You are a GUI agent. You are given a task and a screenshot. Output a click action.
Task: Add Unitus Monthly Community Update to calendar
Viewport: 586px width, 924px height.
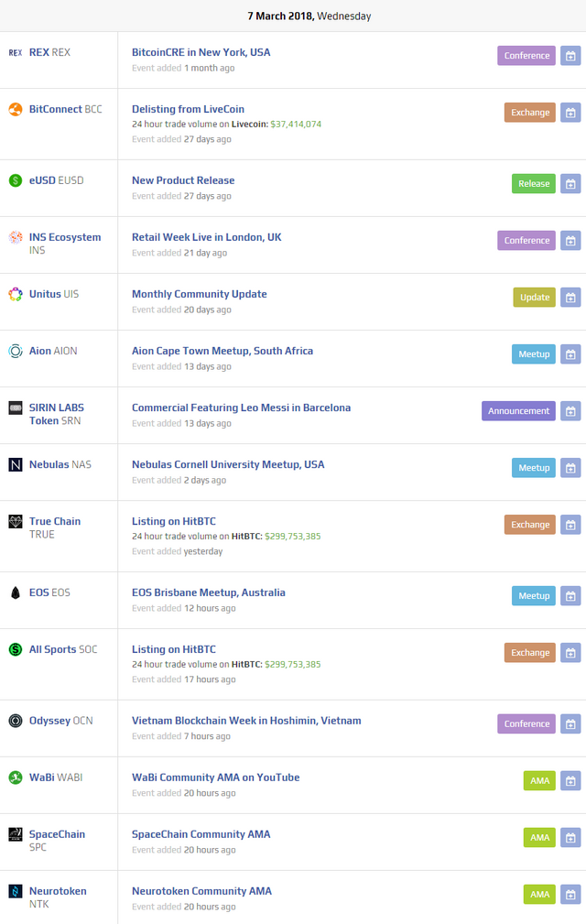coord(570,298)
